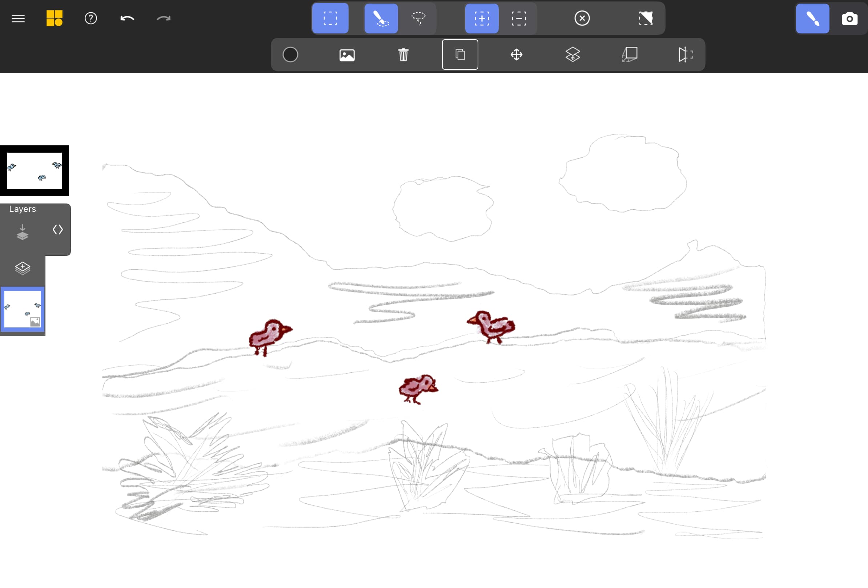Click the image insert icon
This screenshot has height=588, width=868.
coord(346,54)
